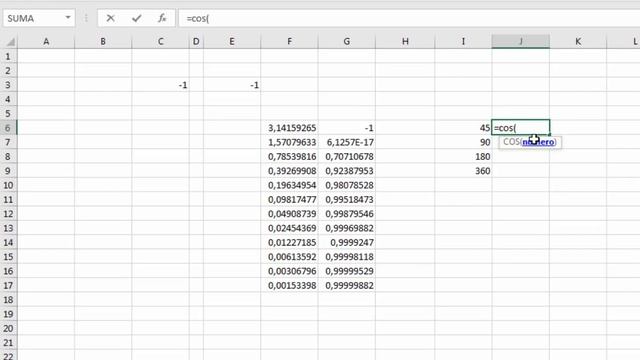This screenshot has height=360, width=640.
Task: Click active cell J6 showing =cos(
Action: [x=521, y=128]
